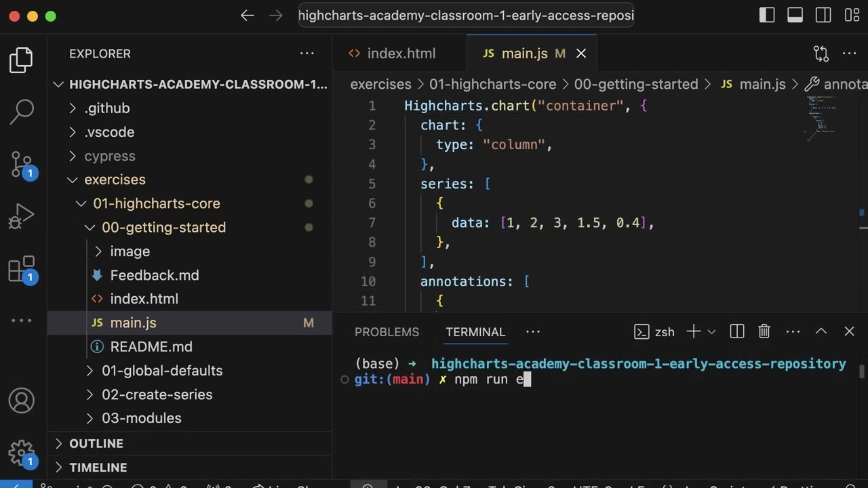The image size is (868, 488).
Task: Click the command center search field
Action: pos(466,16)
